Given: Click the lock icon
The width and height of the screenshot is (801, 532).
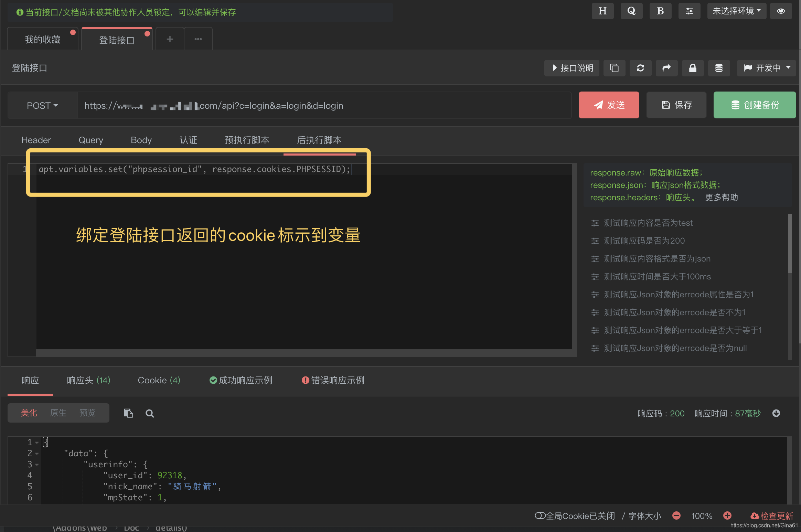Looking at the screenshot, I should [x=693, y=68].
